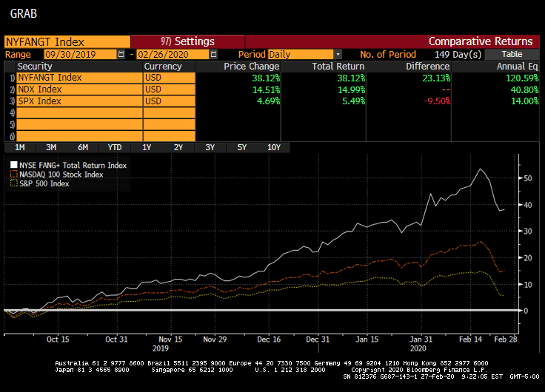Select the YTD time range
This screenshot has height=392, width=545.
[x=115, y=147]
